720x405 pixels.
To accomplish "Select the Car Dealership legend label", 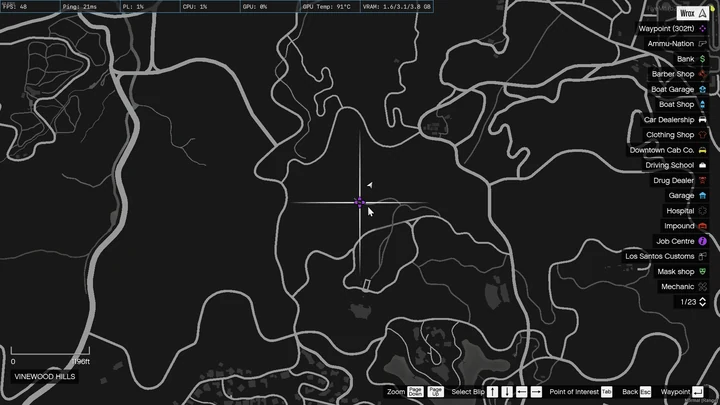I will (x=669, y=119).
